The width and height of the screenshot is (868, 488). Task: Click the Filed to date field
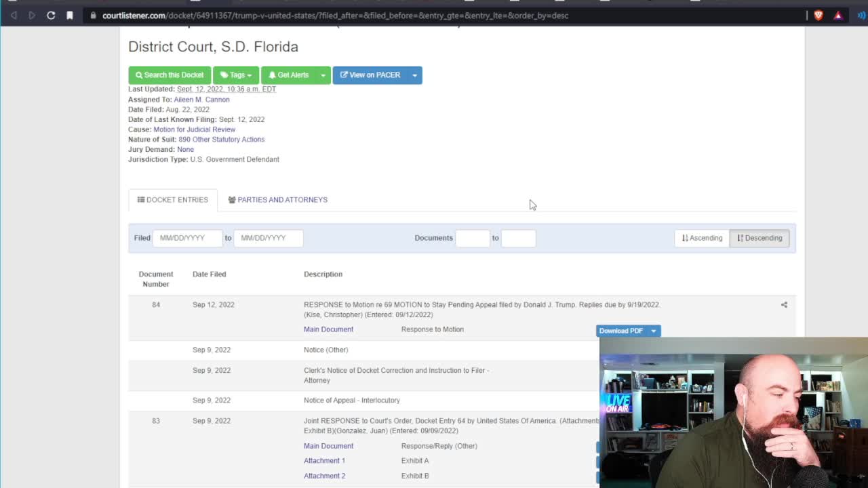tap(269, 238)
